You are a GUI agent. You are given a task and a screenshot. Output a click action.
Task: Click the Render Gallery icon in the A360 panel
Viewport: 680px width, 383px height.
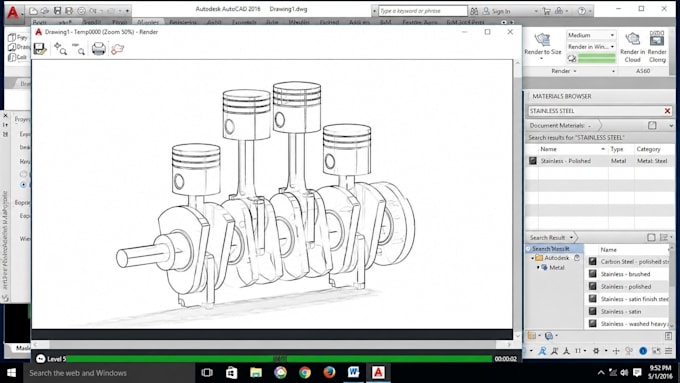coord(657,39)
